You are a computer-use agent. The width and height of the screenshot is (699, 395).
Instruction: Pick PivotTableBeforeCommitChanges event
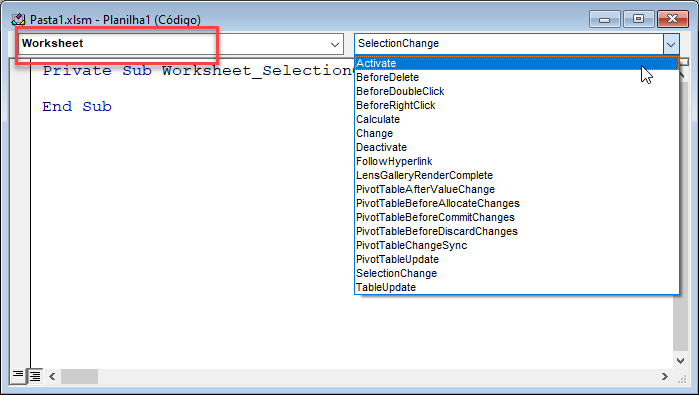[517, 218]
